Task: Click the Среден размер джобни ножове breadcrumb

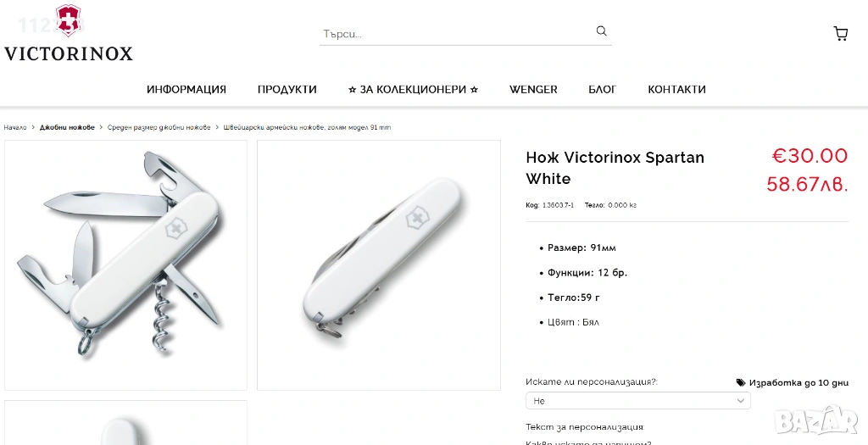Action: pyautogui.click(x=159, y=127)
